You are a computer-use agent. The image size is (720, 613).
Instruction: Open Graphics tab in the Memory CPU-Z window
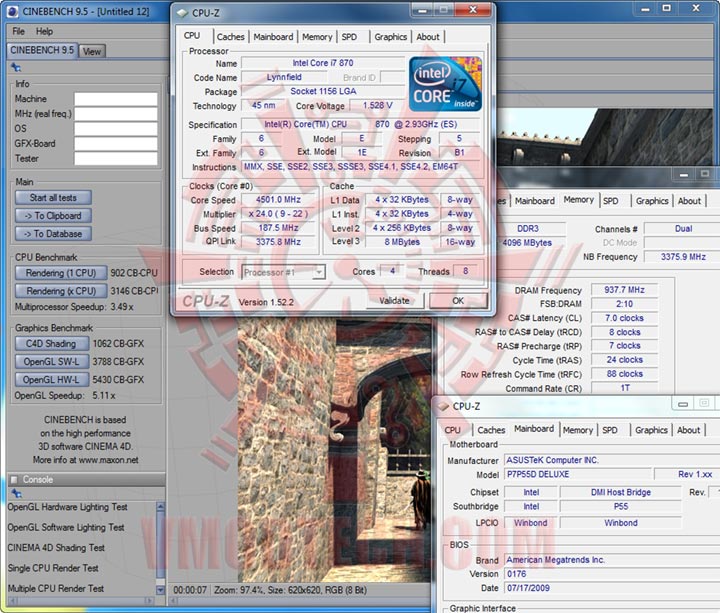click(x=652, y=201)
